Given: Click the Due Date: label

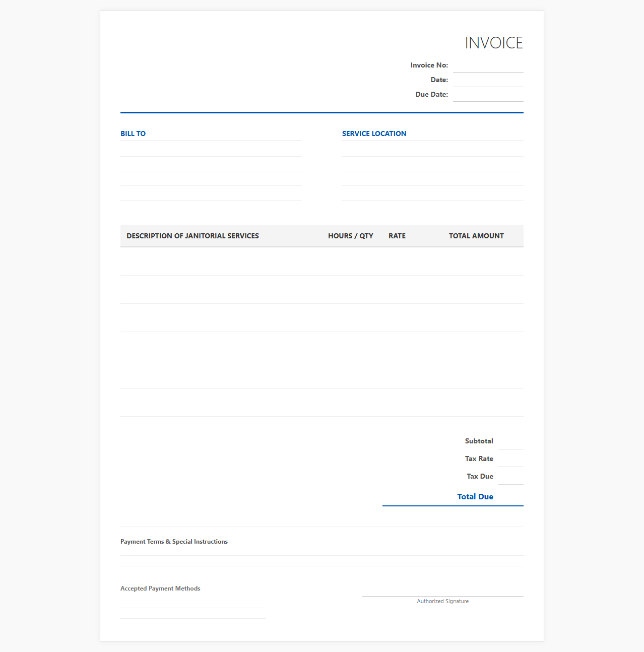Looking at the screenshot, I should 432,95.
